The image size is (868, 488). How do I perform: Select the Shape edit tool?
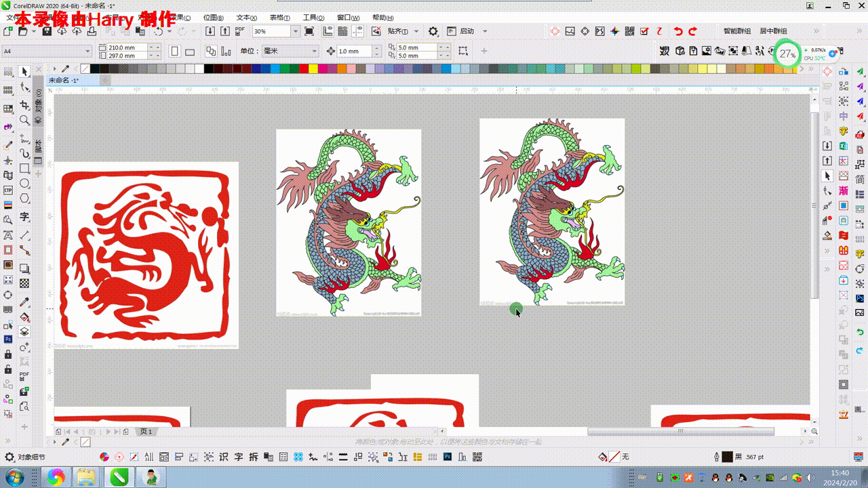point(24,87)
